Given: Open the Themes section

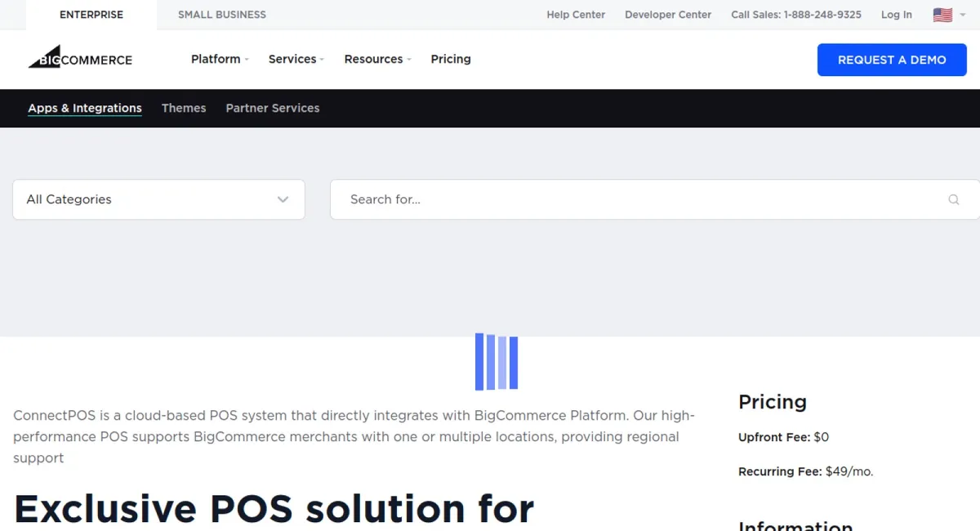Looking at the screenshot, I should tap(184, 108).
